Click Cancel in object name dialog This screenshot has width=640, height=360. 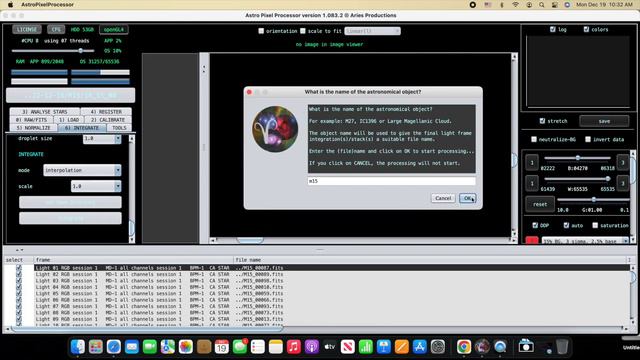(x=443, y=198)
